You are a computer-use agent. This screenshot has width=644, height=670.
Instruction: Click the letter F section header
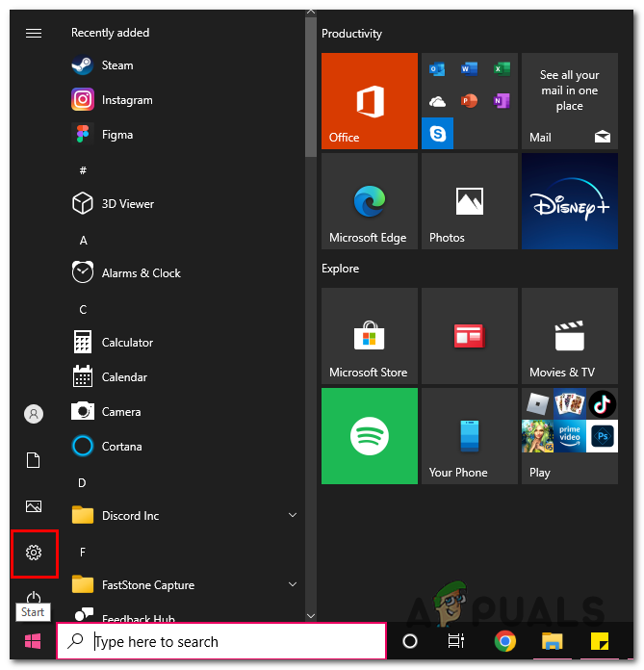(83, 552)
